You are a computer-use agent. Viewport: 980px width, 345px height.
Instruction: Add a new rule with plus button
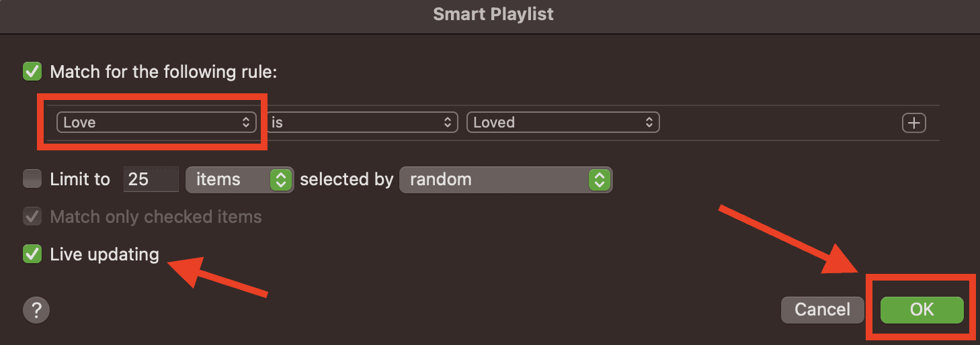click(913, 123)
